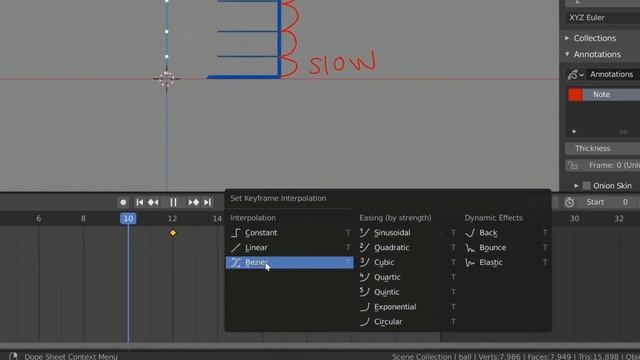Toggle the preview range clock icon

pos(569,202)
